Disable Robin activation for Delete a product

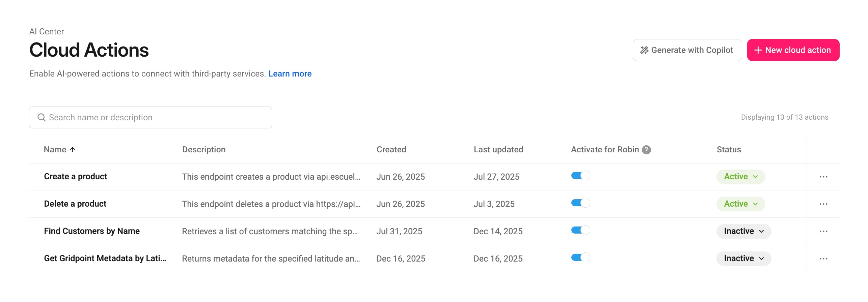(x=580, y=203)
